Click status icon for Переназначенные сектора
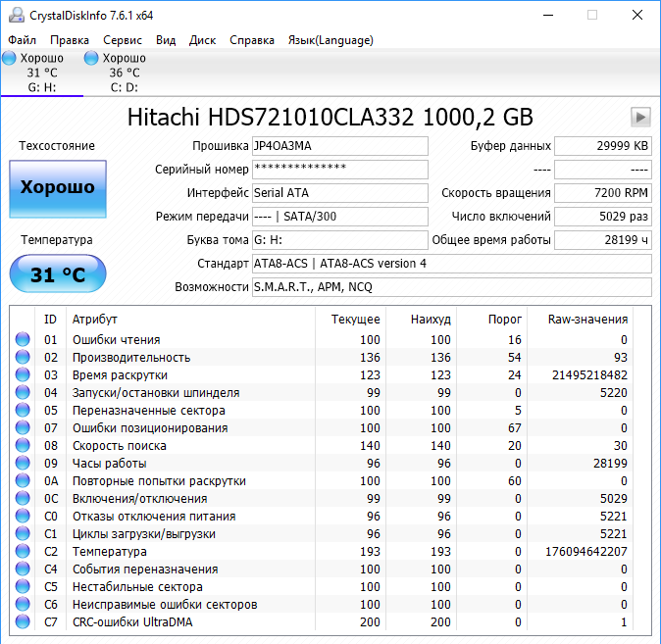Screen dimensions: 661x644 point(23,410)
